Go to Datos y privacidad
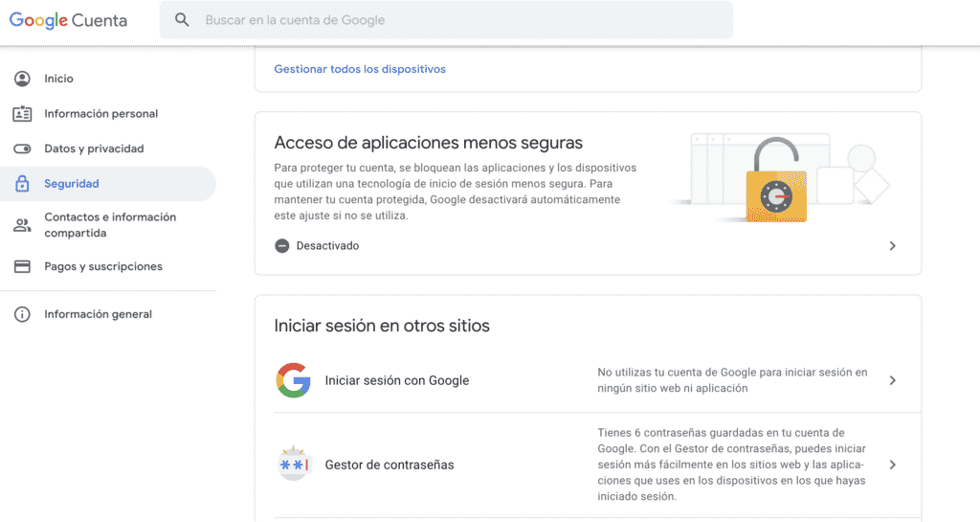Viewport: 980px width, 522px height. click(108, 148)
